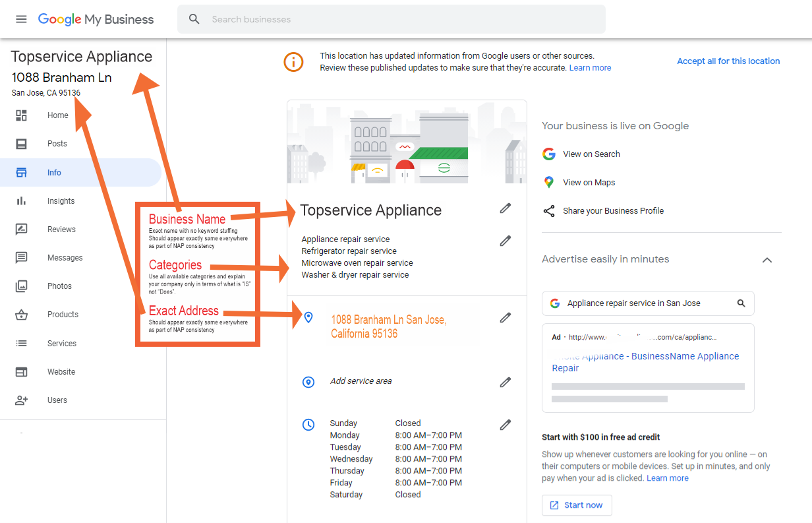Screen dimensions: 812x523
Task: Click the Monday hours row
Action: (395, 435)
